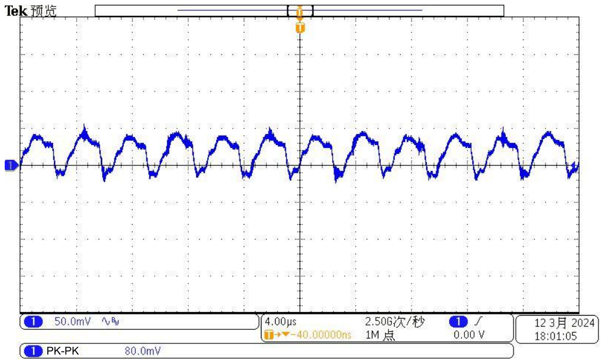Click the channel 1 badge beside 50.0mV
Image resolution: width=605 pixels, height=364 pixels.
33,322
